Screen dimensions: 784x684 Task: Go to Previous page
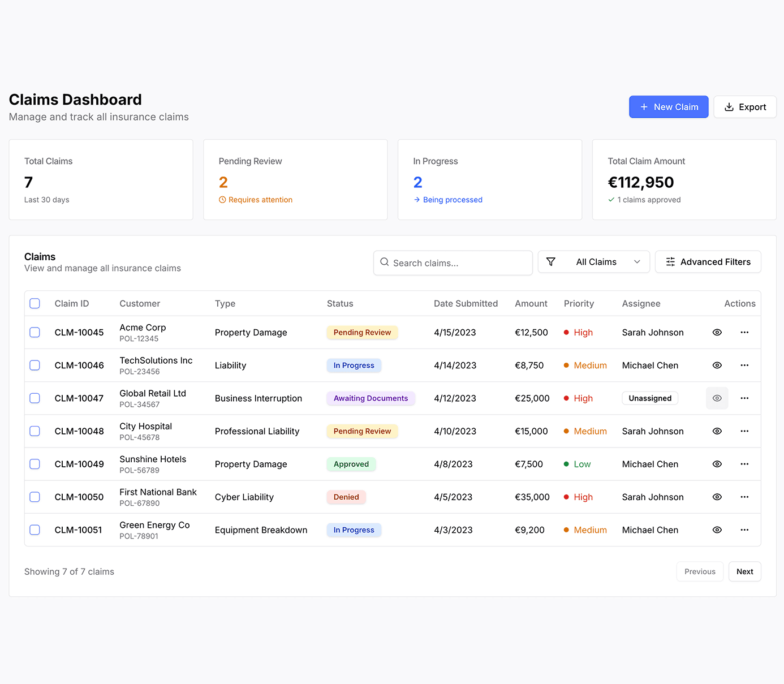(700, 571)
